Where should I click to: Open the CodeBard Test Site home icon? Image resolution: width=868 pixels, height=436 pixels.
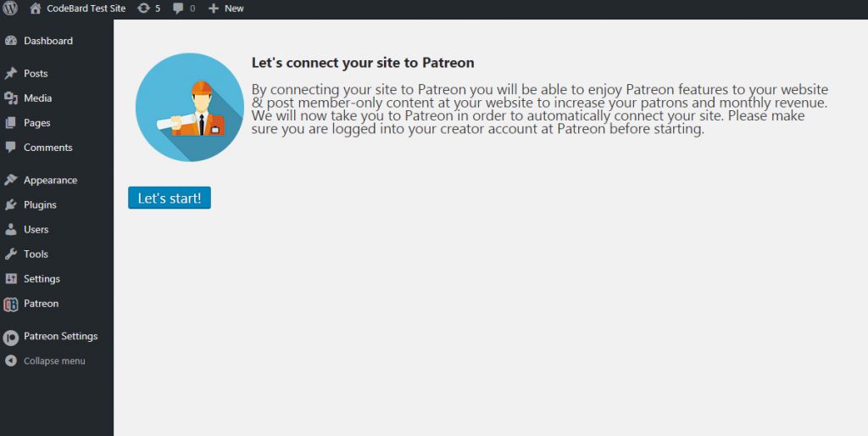(x=36, y=8)
